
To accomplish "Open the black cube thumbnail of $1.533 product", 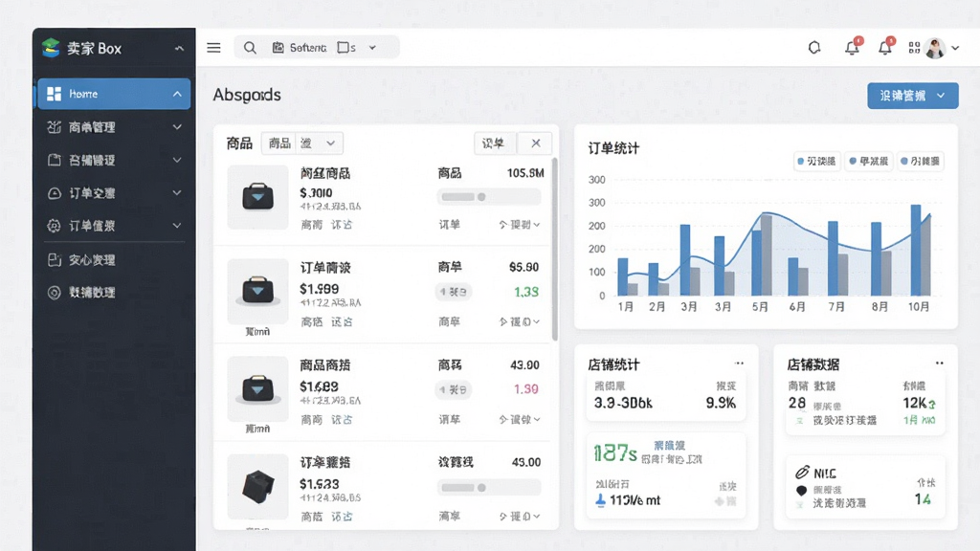I will tap(257, 487).
